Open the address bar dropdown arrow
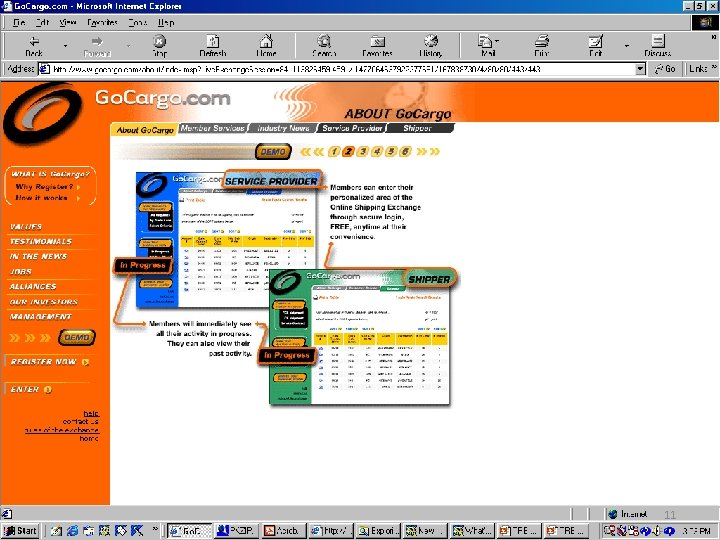 [640, 69]
